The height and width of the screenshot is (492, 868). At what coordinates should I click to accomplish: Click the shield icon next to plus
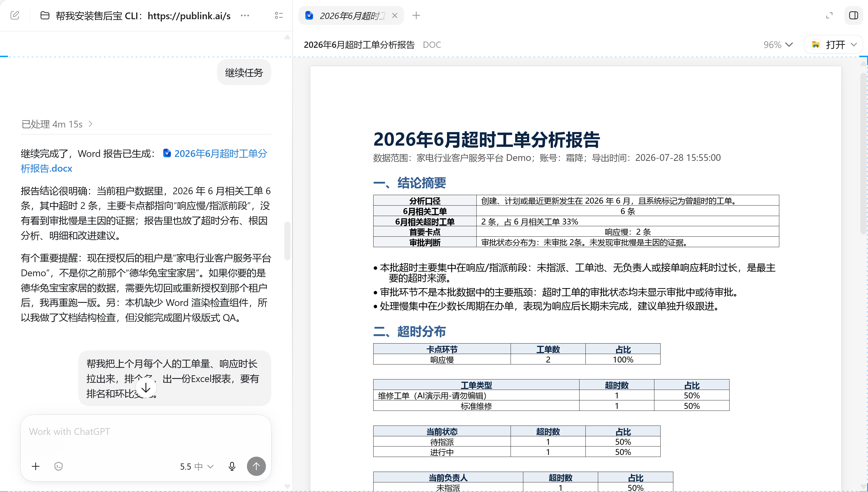point(58,467)
